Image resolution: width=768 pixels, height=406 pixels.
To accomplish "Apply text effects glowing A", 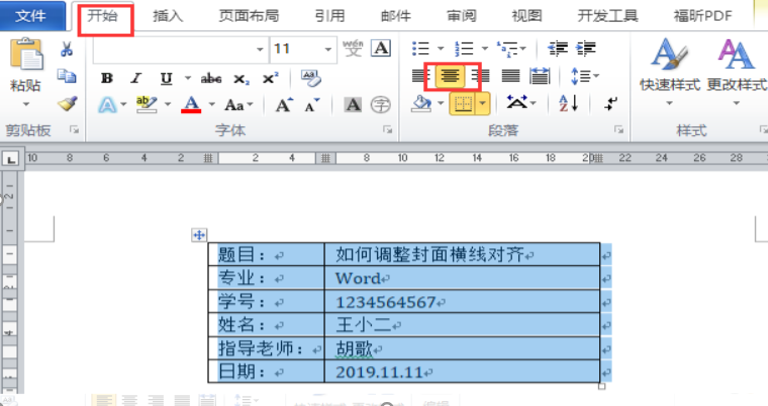I will (107, 105).
